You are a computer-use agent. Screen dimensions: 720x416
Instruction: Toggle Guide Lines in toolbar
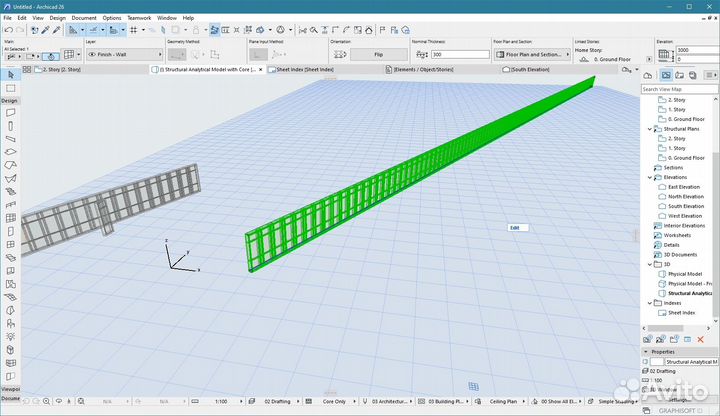coord(73,30)
